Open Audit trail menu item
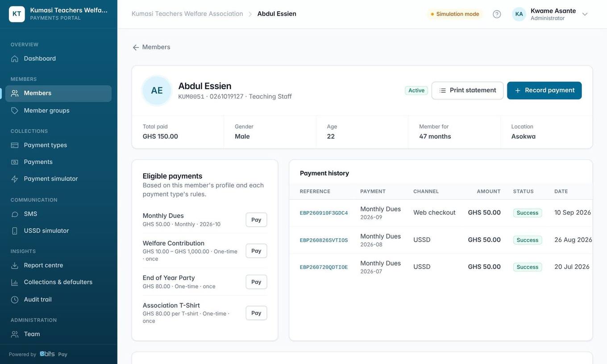 coord(58,300)
